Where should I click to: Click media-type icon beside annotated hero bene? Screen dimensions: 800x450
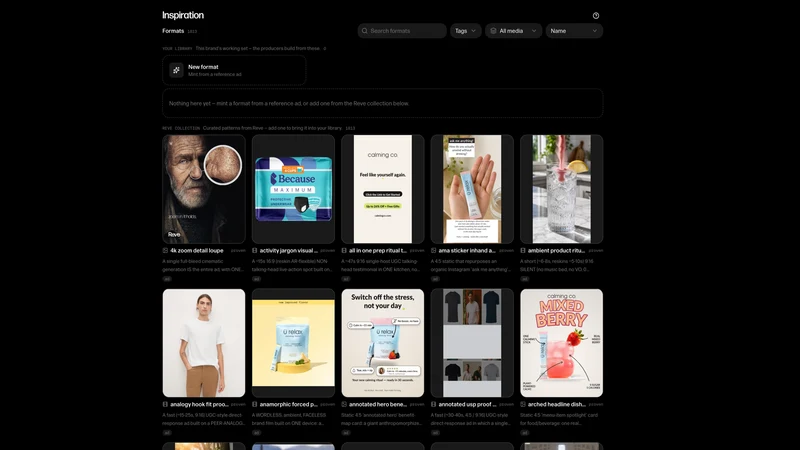344,404
